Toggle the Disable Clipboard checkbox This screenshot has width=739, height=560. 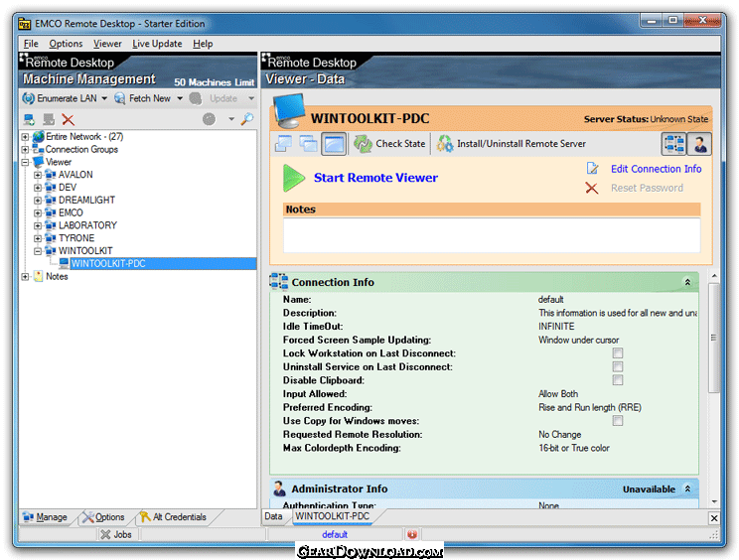(618, 380)
